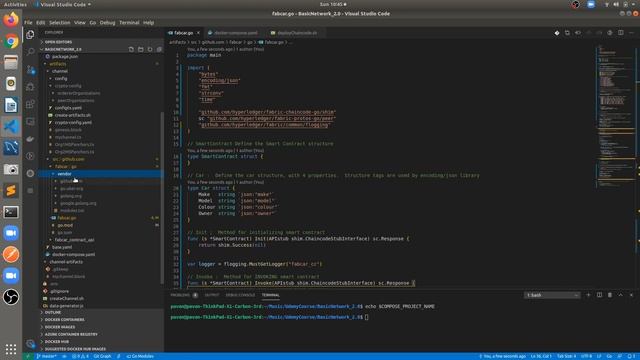Screen dimensions: 640x360
Task: Open the Selection menu
Action: 60,23
